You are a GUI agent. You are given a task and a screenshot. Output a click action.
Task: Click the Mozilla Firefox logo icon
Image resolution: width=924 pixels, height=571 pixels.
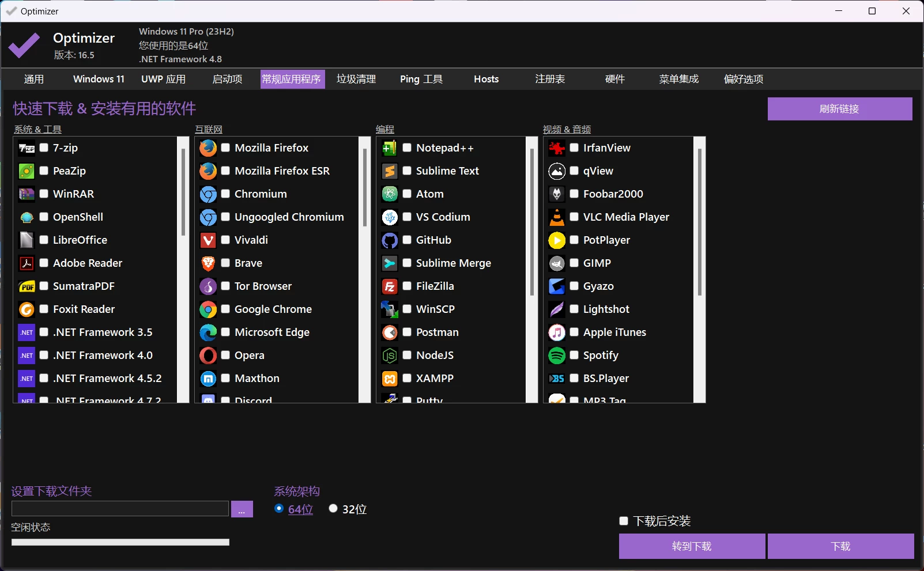pyautogui.click(x=208, y=148)
